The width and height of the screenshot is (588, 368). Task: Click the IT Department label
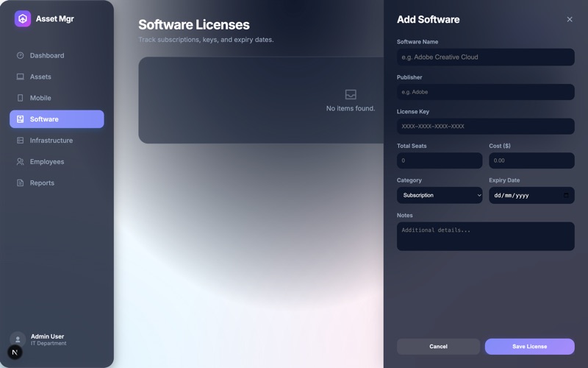(x=49, y=343)
